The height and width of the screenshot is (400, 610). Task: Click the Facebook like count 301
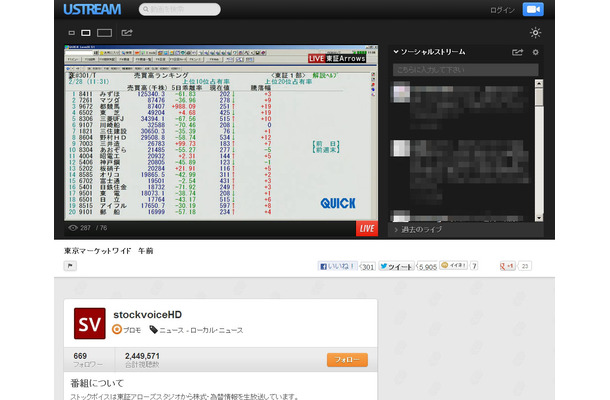368,267
